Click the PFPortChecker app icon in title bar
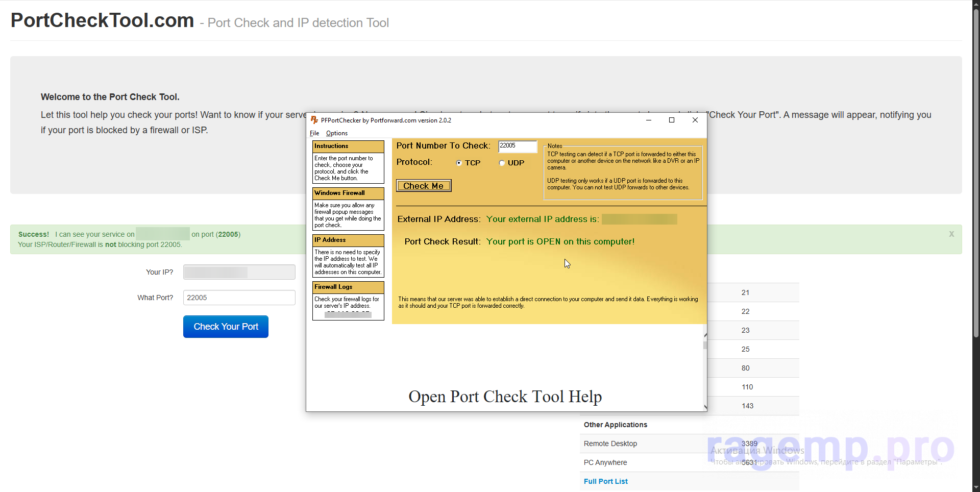This screenshot has width=980, height=492. (314, 120)
